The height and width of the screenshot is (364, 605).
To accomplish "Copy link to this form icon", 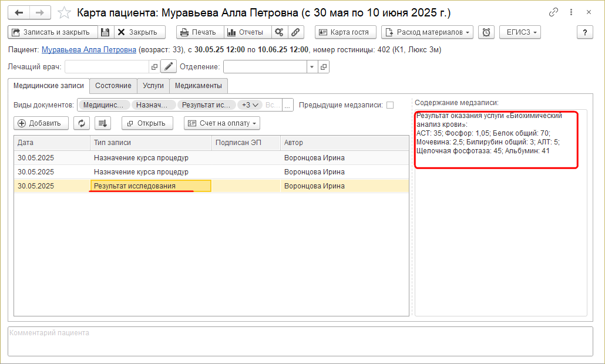I will [x=553, y=12].
